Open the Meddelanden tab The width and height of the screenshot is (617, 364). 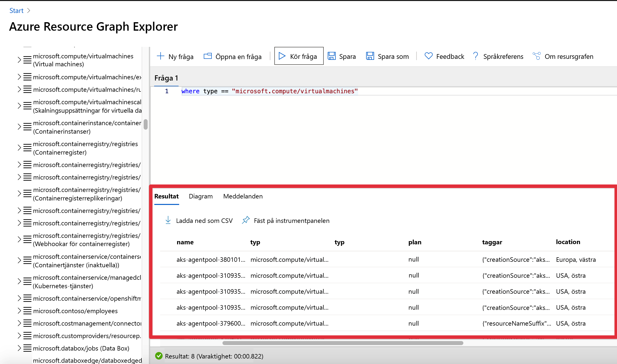pos(243,196)
